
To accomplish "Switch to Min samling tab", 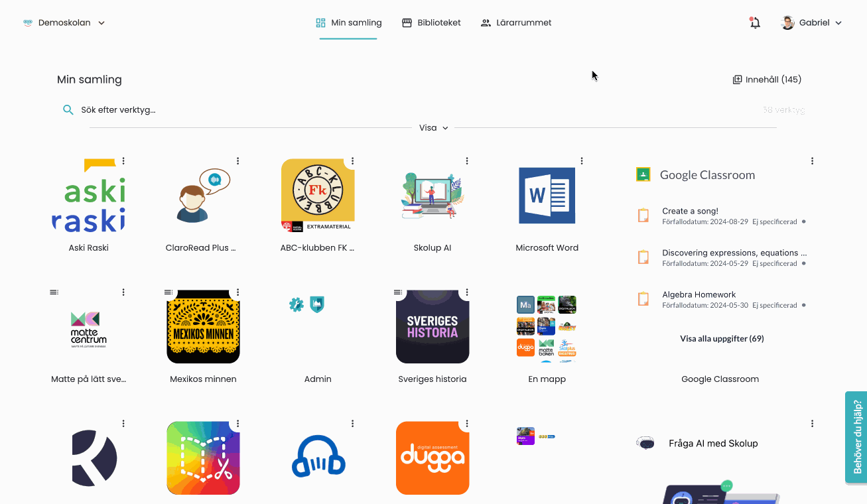I will pos(348,23).
